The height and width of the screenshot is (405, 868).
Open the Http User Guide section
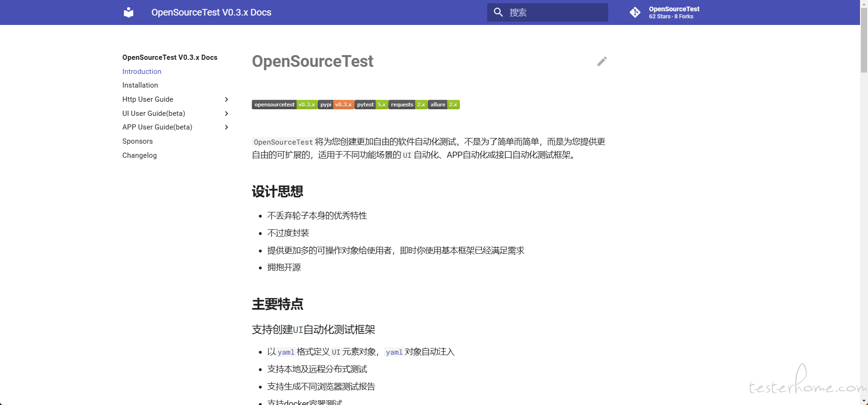pyautogui.click(x=148, y=99)
